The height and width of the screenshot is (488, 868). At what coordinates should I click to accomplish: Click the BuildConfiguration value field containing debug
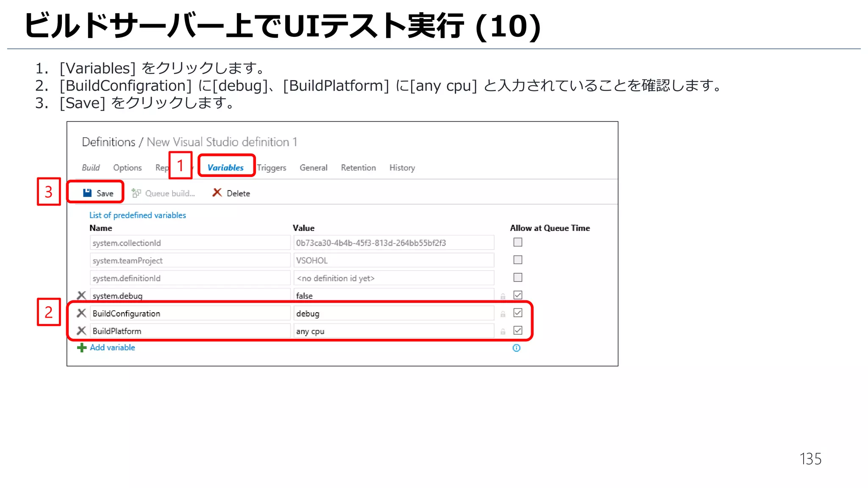[x=393, y=313]
